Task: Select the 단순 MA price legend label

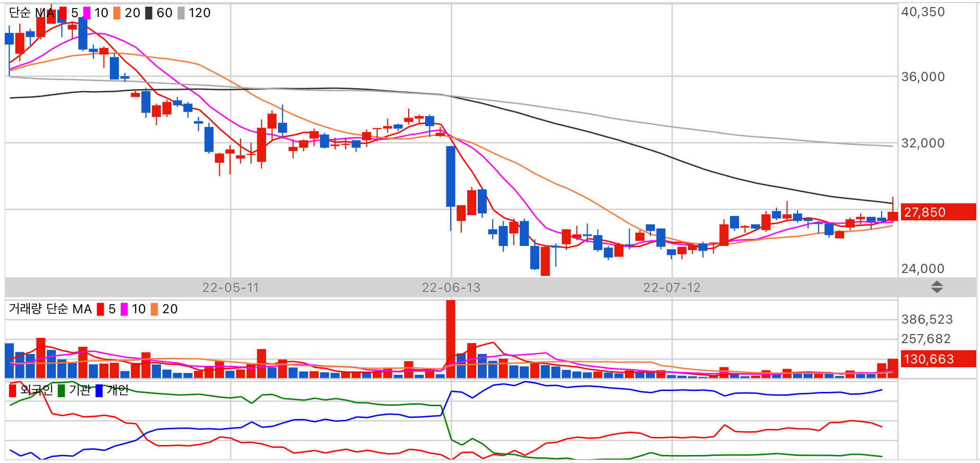Action: (32, 13)
